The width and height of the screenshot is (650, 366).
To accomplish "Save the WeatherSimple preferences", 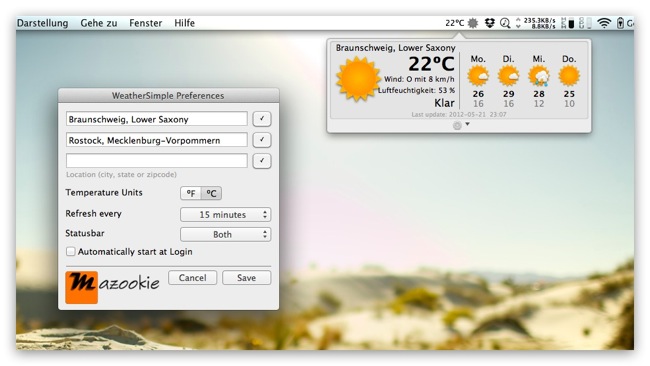I will click(246, 278).
